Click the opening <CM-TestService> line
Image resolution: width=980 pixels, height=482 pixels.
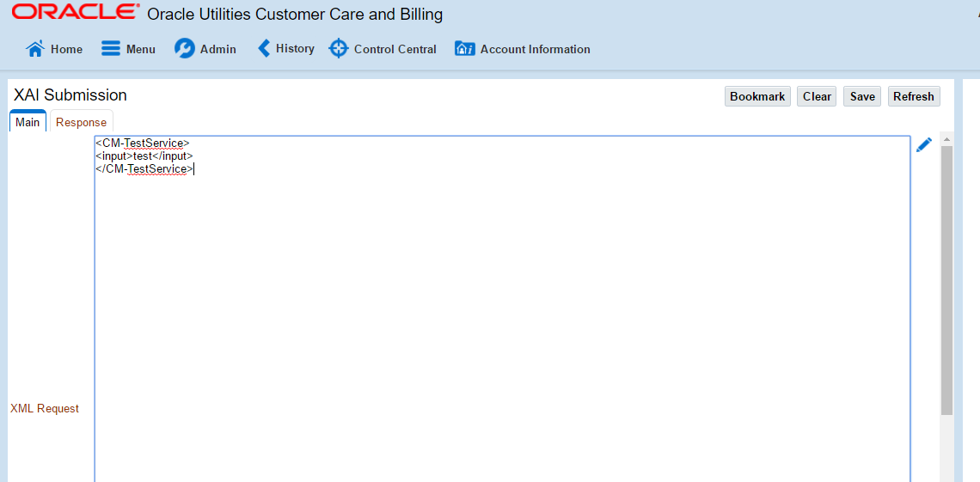[143, 143]
